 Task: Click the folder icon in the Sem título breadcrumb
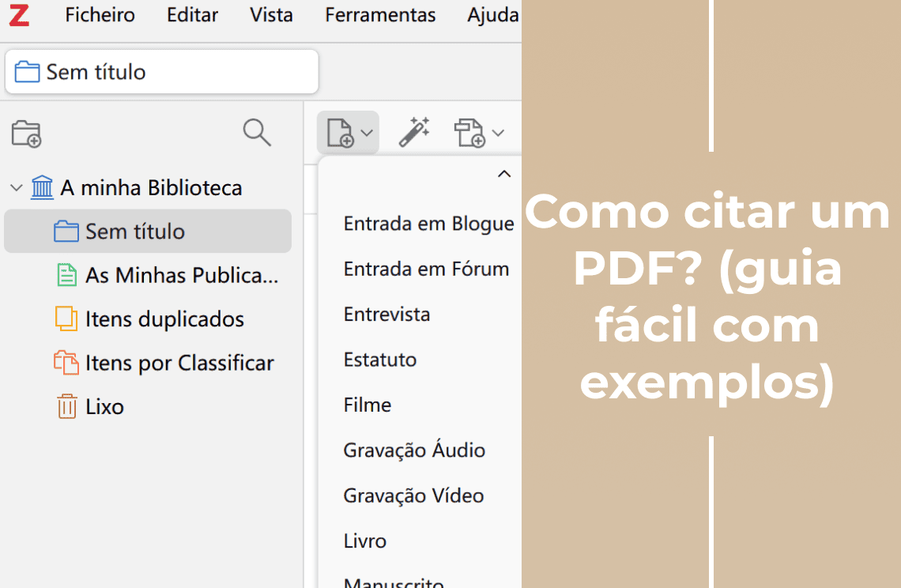click(x=28, y=71)
